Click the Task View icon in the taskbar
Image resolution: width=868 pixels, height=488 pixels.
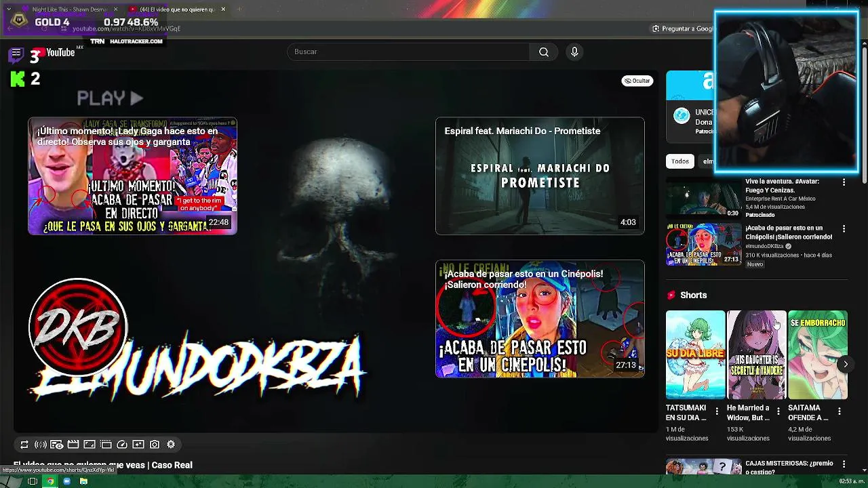tap(32, 481)
